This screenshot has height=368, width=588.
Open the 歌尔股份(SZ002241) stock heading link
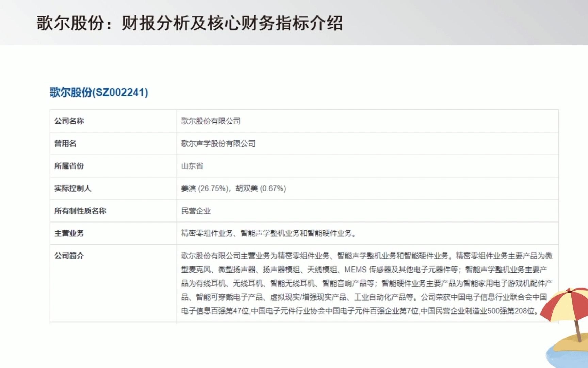(99, 92)
